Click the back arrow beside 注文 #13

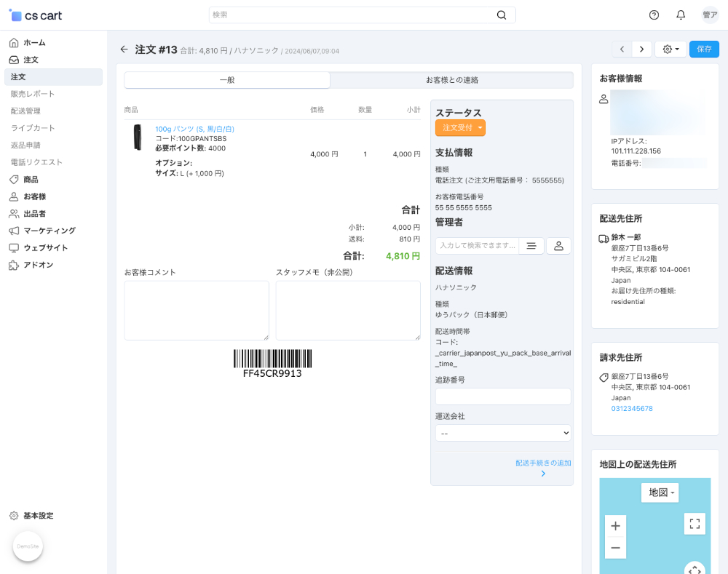124,49
